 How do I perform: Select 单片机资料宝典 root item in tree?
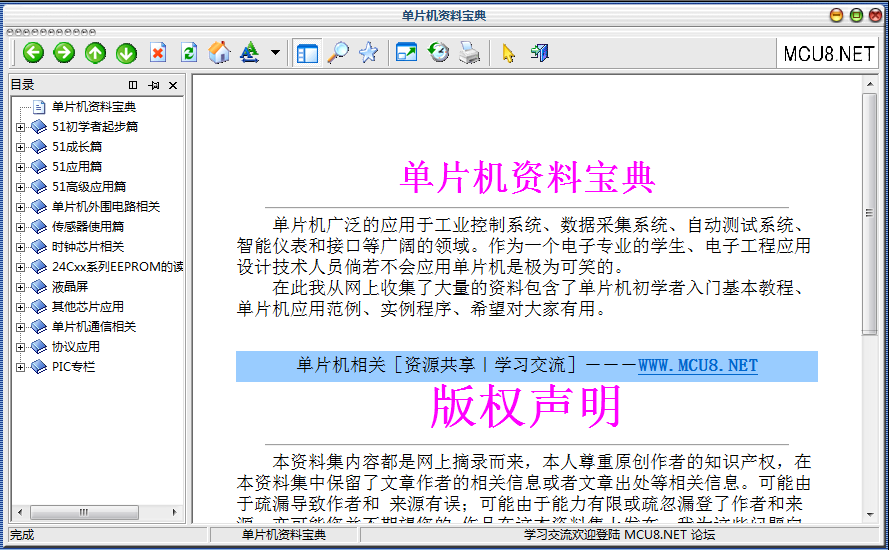point(93,107)
